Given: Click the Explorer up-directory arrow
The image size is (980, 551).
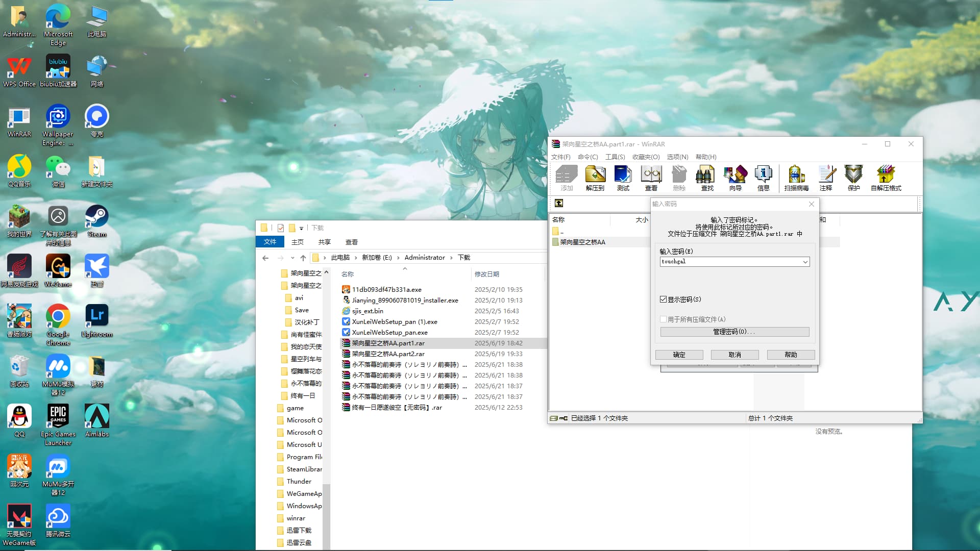Looking at the screenshot, I should click(x=303, y=258).
